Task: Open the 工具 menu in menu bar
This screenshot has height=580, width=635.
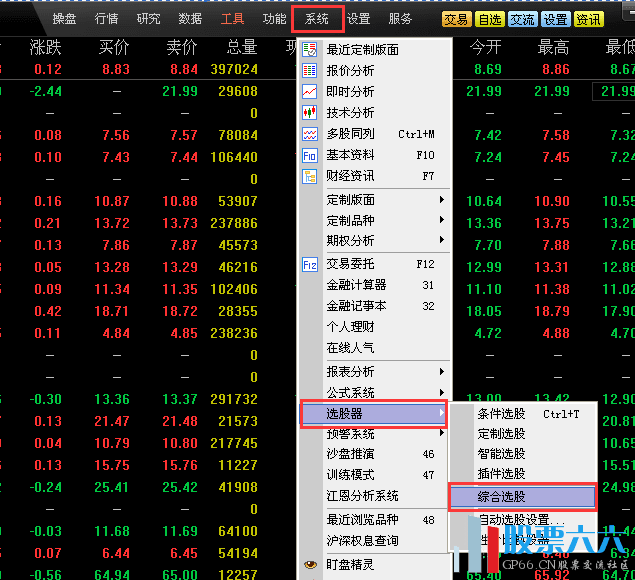Action: tap(232, 19)
